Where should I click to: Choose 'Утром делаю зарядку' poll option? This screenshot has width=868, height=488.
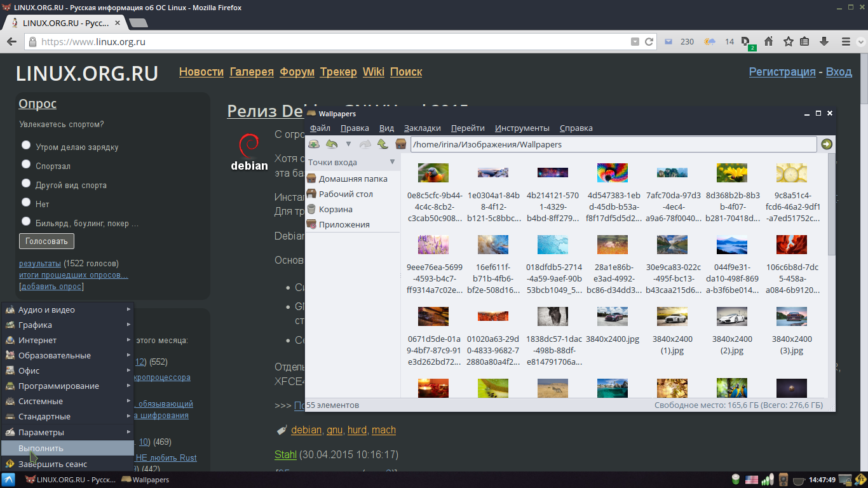pyautogui.click(x=26, y=146)
